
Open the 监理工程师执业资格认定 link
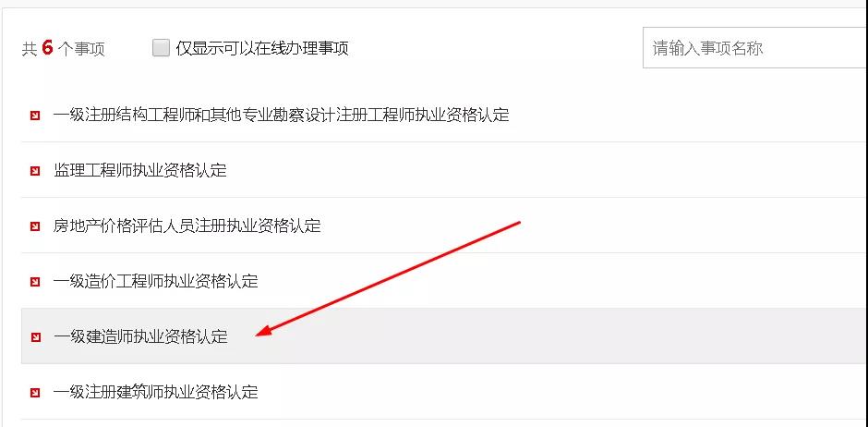tap(140, 170)
